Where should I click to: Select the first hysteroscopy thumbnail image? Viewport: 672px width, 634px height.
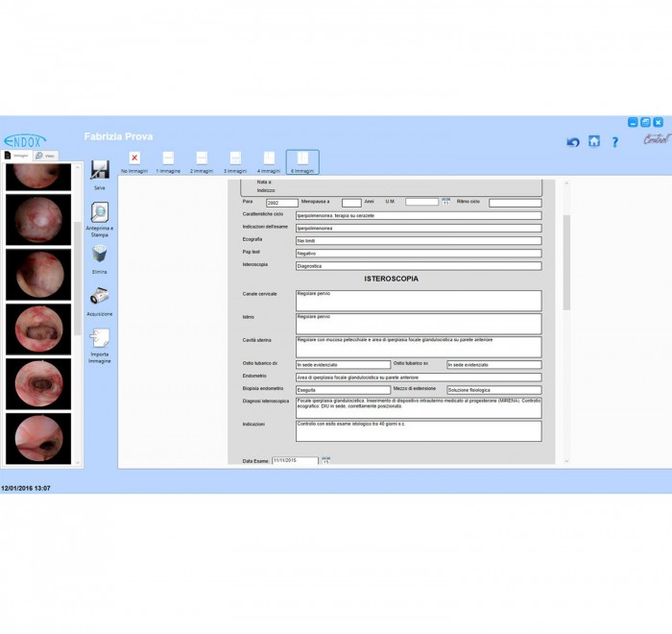[38, 176]
